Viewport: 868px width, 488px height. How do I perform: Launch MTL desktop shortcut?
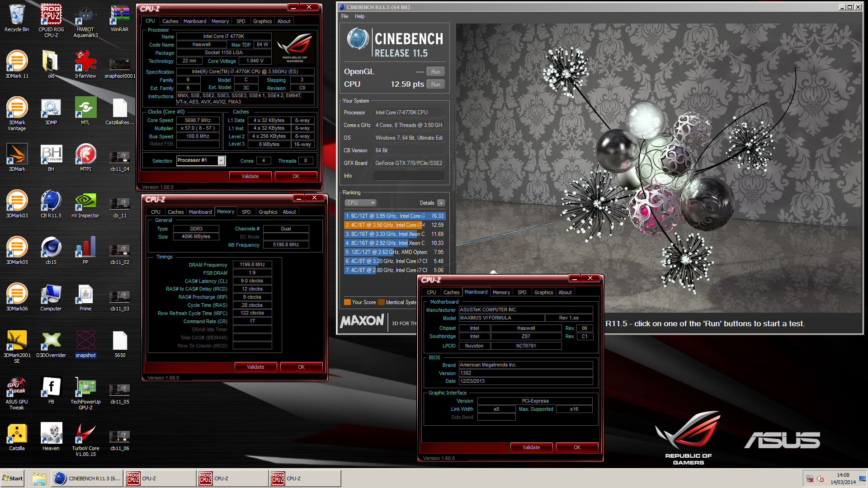(85, 111)
